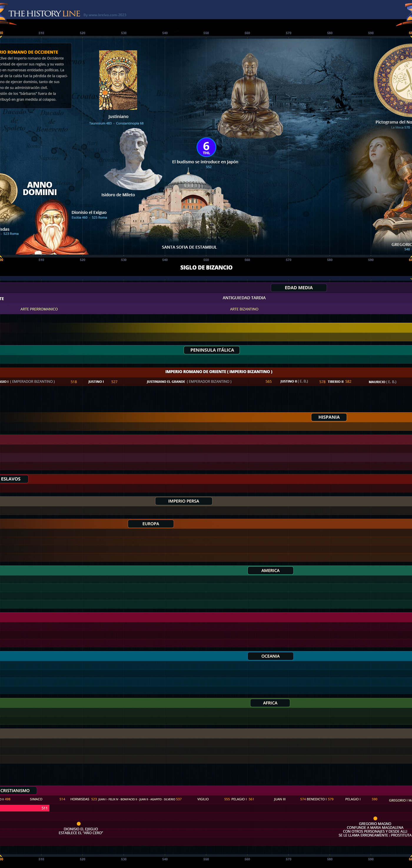Image resolution: width=412 pixels, height=868 pixels.
Task: Click the AMERICA label
Action: pyautogui.click(x=270, y=571)
